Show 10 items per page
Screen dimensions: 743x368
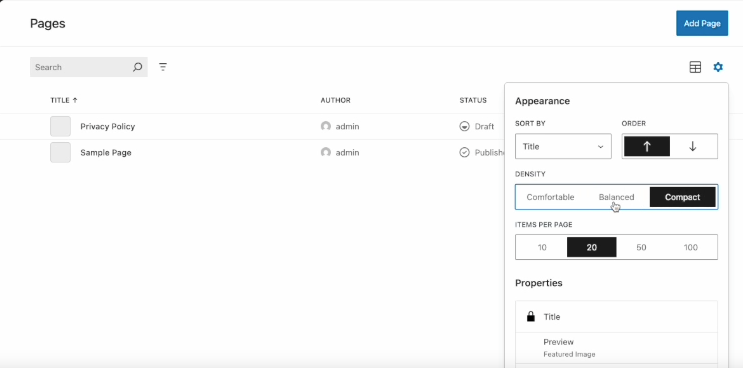click(542, 247)
